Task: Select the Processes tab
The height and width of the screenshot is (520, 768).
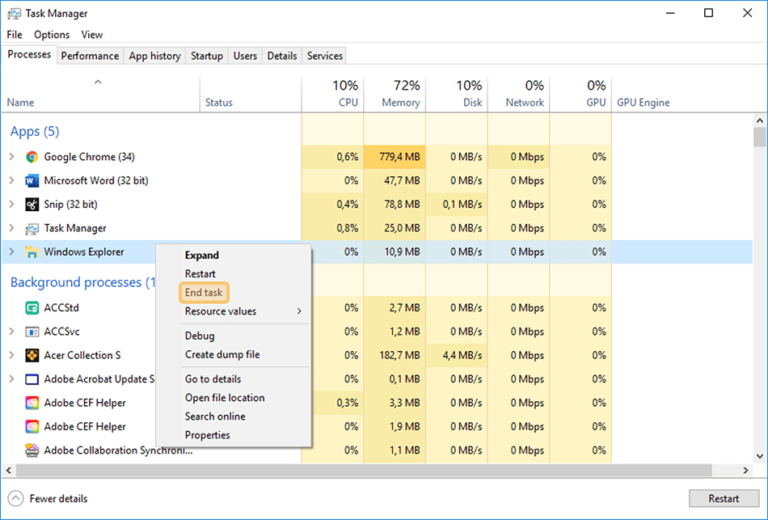Action: point(29,54)
